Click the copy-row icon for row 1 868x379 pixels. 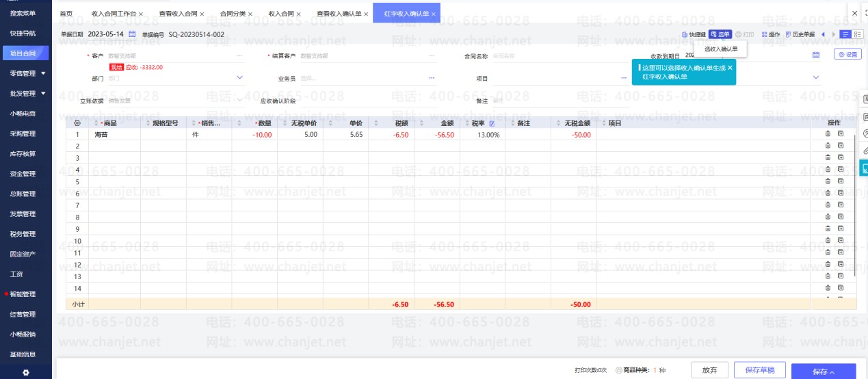click(x=841, y=135)
